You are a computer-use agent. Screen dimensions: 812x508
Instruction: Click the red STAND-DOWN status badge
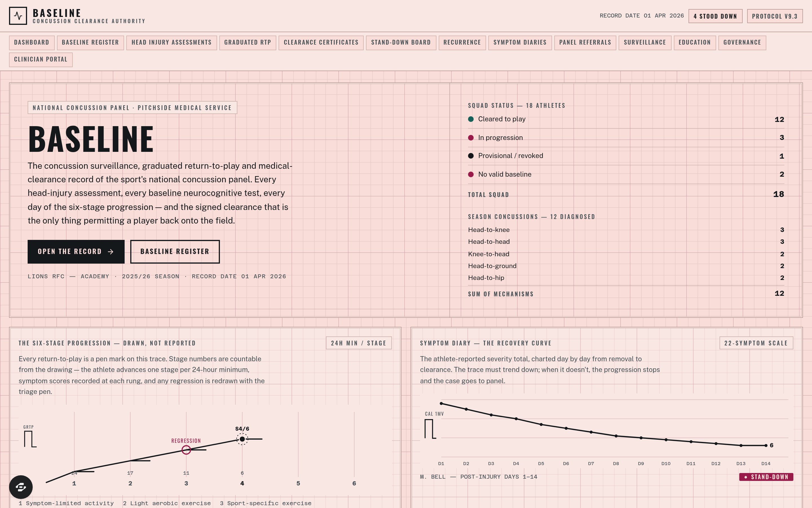pyautogui.click(x=766, y=477)
